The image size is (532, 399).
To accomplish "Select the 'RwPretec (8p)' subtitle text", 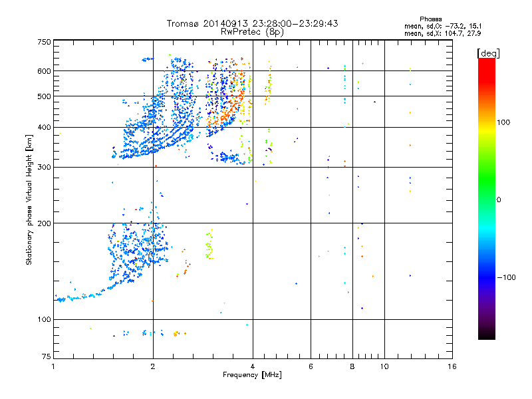I will 252,32.
